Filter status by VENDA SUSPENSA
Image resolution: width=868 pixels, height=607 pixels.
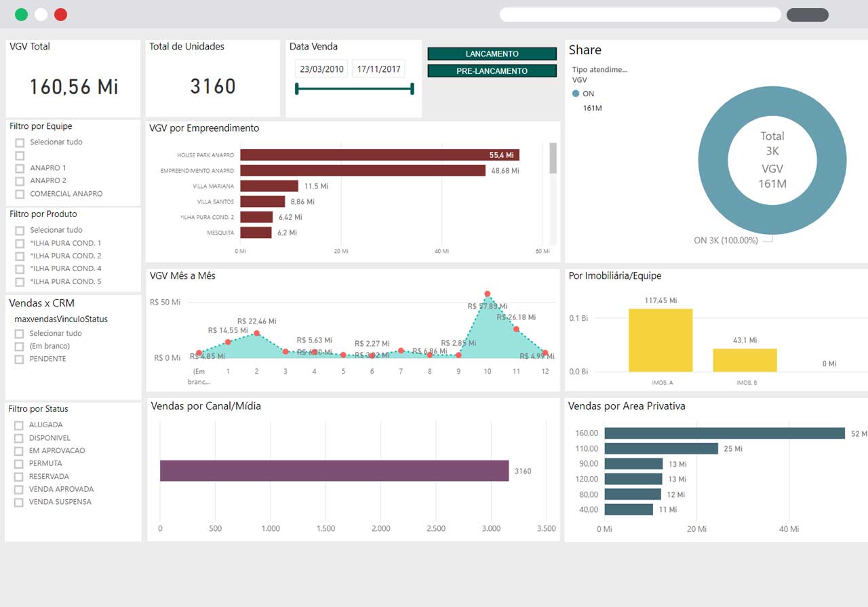click(x=18, y=503)
